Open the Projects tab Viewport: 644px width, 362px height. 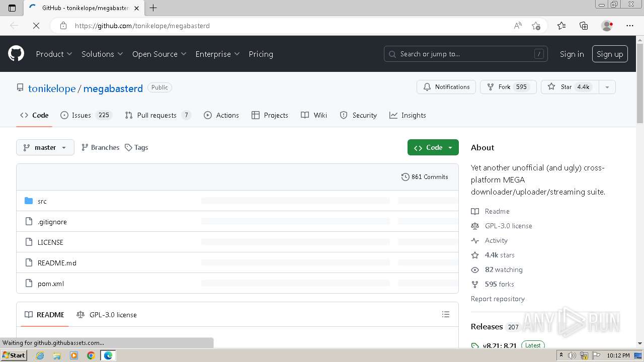270,115
